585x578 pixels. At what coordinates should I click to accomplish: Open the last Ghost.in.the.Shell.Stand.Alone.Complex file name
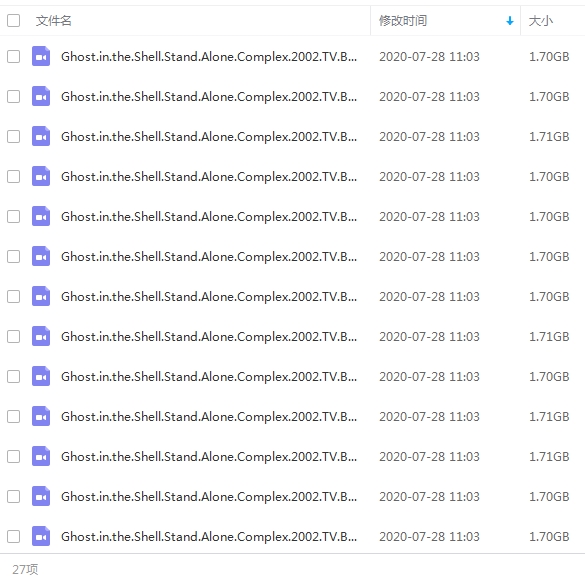coord(209,537)
